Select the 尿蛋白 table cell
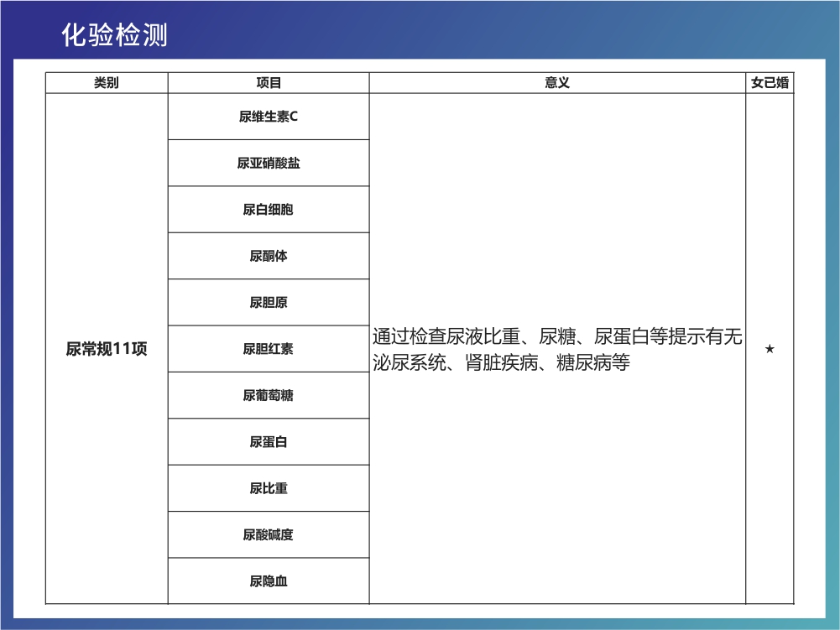Screen dimensions: 840x630 tap(269, 442)
